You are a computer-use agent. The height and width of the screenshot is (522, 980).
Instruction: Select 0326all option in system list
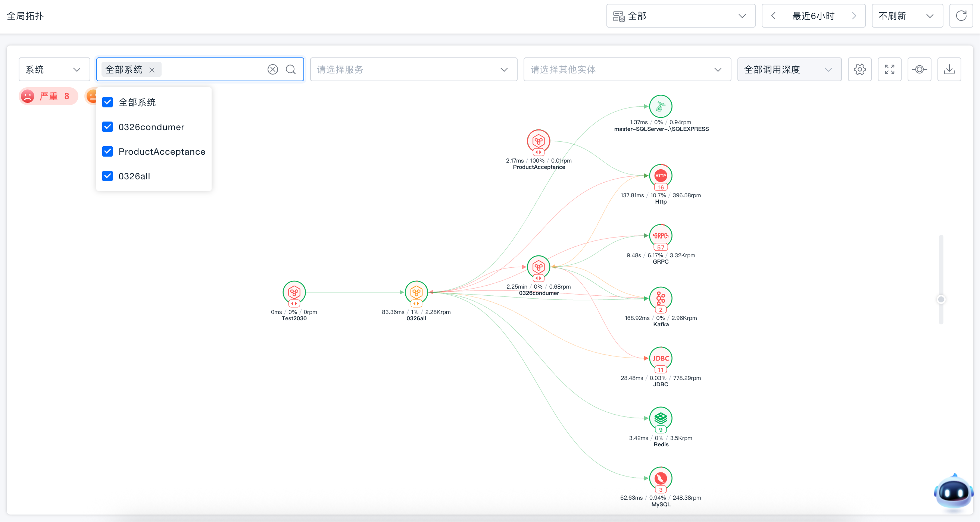click(134, 176)
